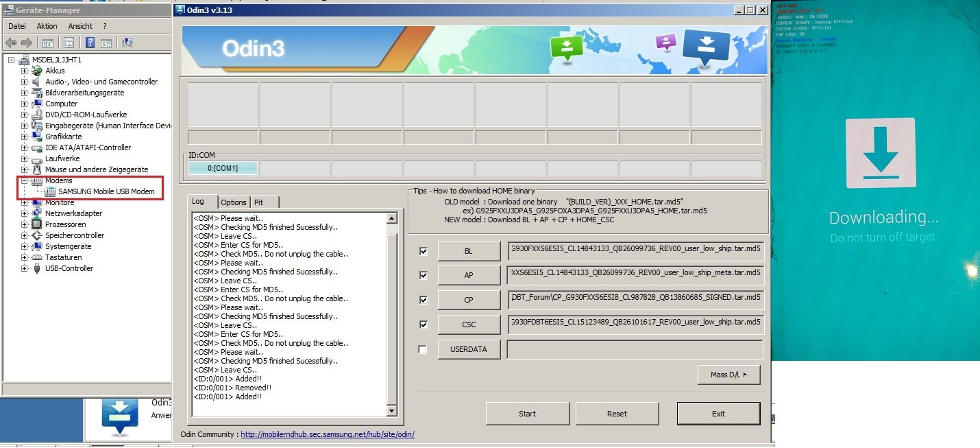
Task: Scan for hardware changes toolbar icon
Action: [x=127, y=43]
